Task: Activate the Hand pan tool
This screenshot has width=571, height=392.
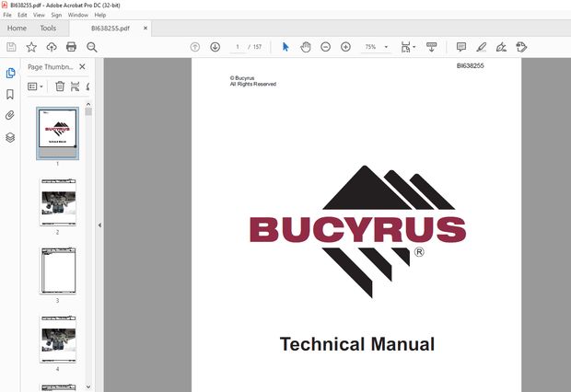Action: click(306, 47)
